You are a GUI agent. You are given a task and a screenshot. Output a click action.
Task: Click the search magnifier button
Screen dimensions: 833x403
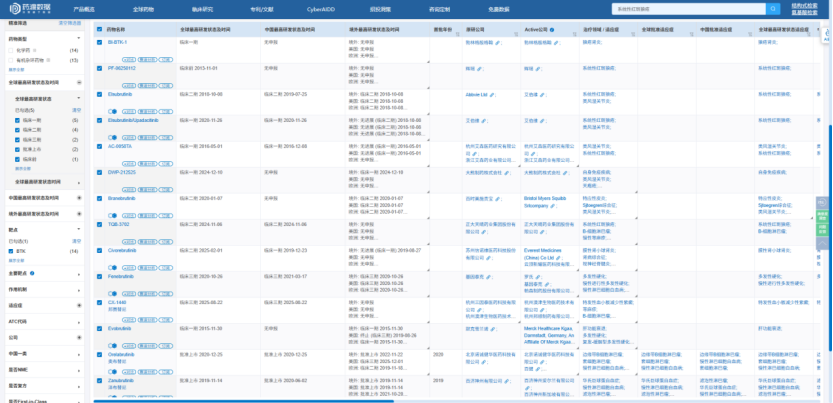[x=775, y=8]
